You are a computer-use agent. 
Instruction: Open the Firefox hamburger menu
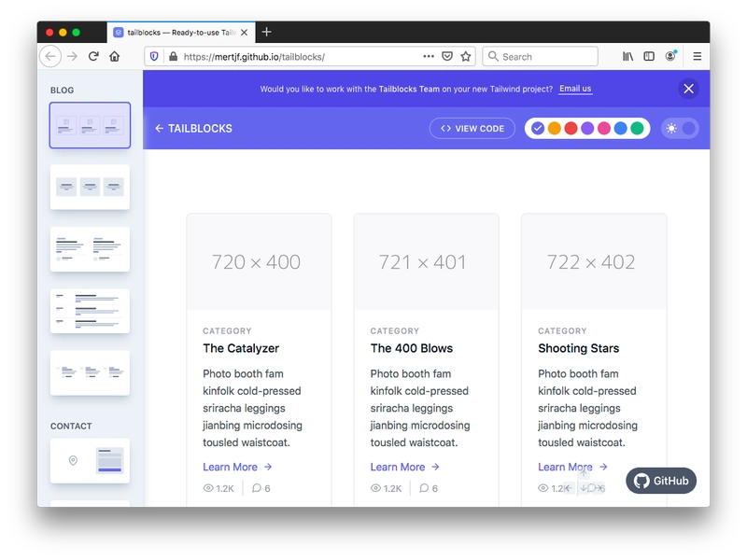pyautogui.click(x=697, y=56)
